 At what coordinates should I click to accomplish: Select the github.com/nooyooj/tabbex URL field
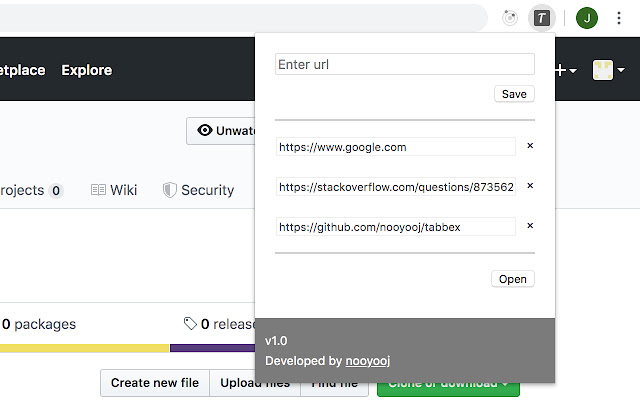(x=396, y=227)
